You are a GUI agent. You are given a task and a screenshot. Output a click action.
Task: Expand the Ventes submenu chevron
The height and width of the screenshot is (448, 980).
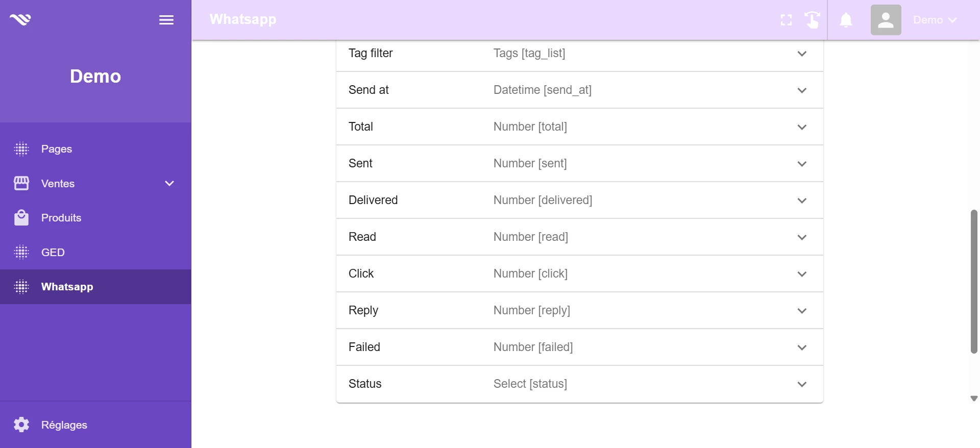pyautogui.click(x=169, y=183)
